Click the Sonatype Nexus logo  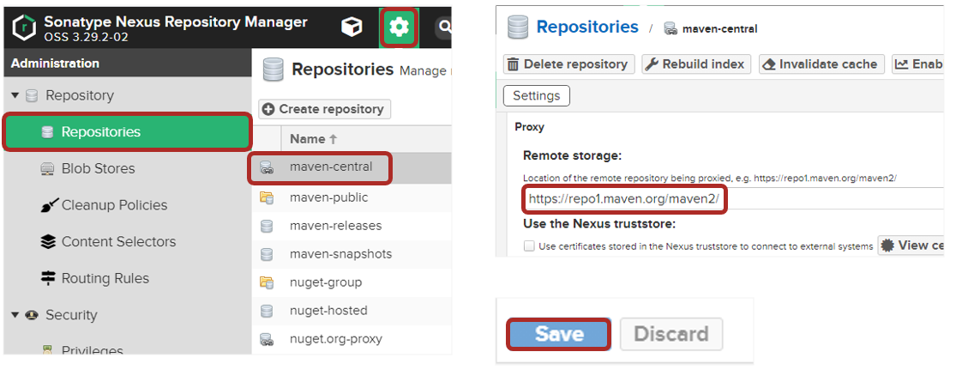pyautogui.click(x=24, y=28)
